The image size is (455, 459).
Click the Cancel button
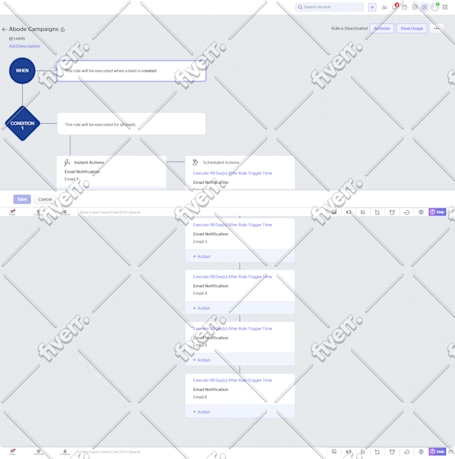tap(45, 199)
